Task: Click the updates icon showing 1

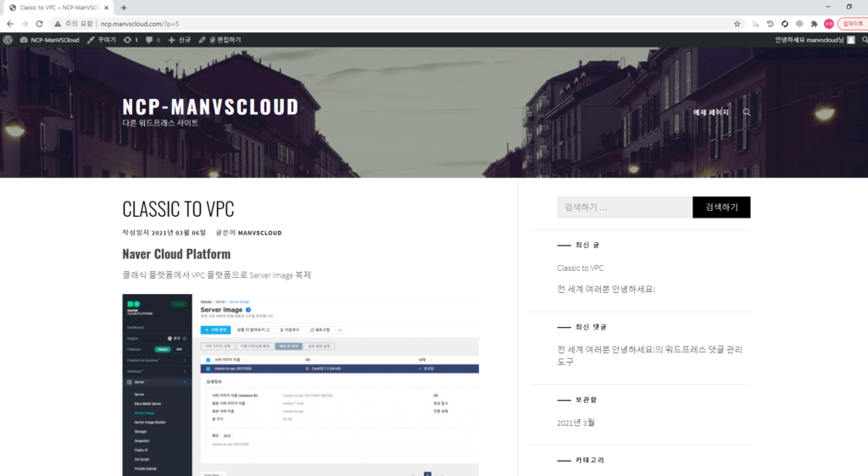Action: pos(131,40)
